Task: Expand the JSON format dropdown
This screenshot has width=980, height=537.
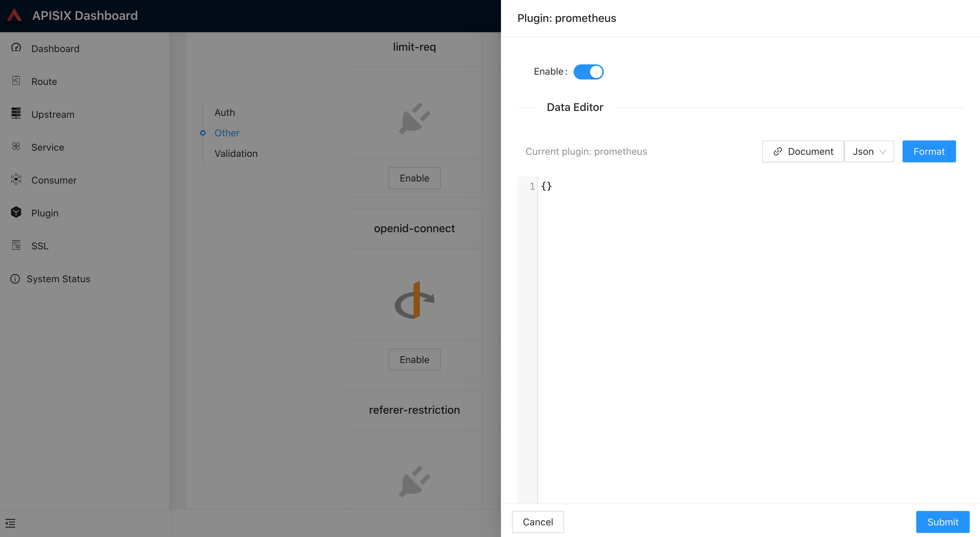Action: (869, 151)
